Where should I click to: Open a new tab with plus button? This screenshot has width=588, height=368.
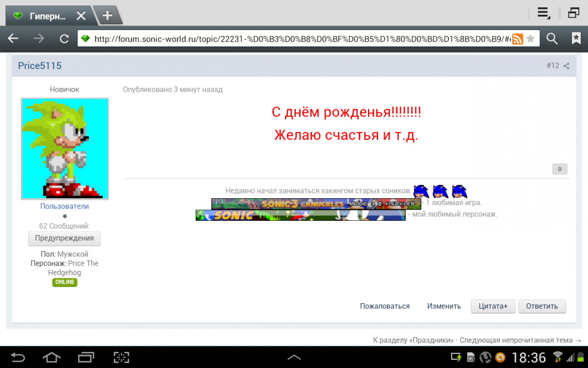pos(107,16)
